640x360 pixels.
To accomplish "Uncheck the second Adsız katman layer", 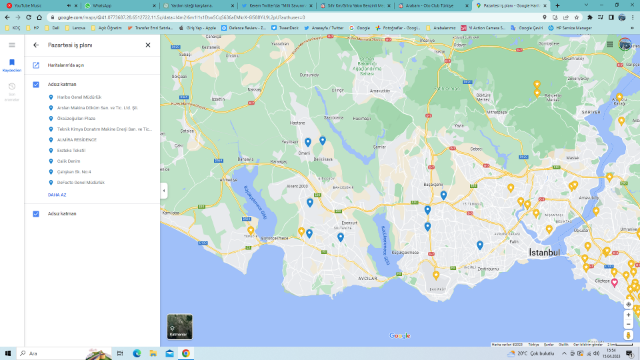I will (x=36, y=214).
